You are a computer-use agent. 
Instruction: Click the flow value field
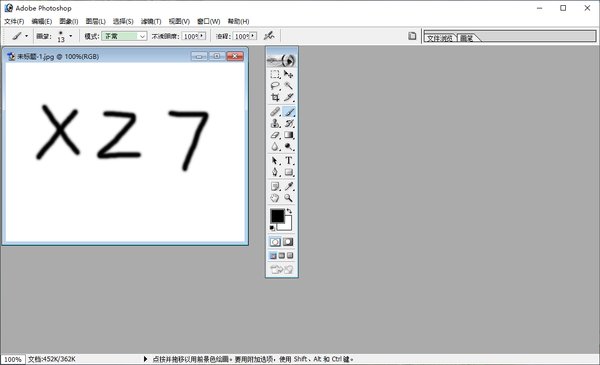click(x=242, y=36)
